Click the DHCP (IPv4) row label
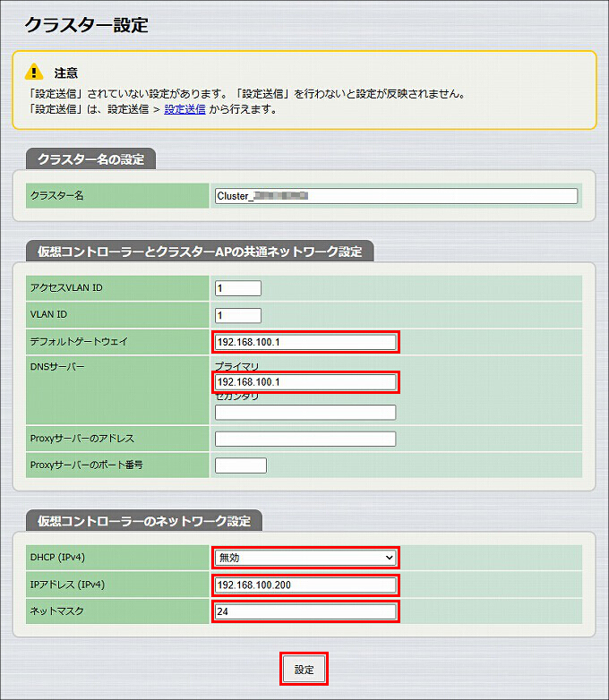The height and width of the screenshot is (700, 609). pyautogui.click(x=57, y=557)
